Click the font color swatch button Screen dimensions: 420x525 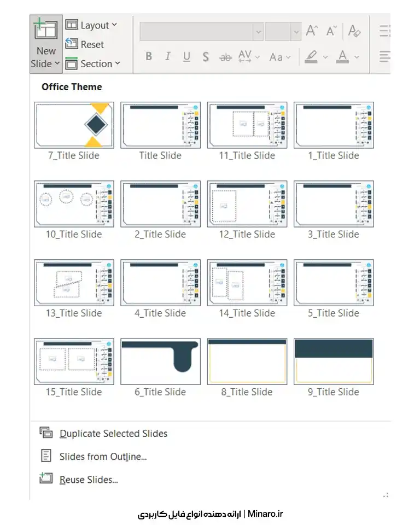pos(343,56)
